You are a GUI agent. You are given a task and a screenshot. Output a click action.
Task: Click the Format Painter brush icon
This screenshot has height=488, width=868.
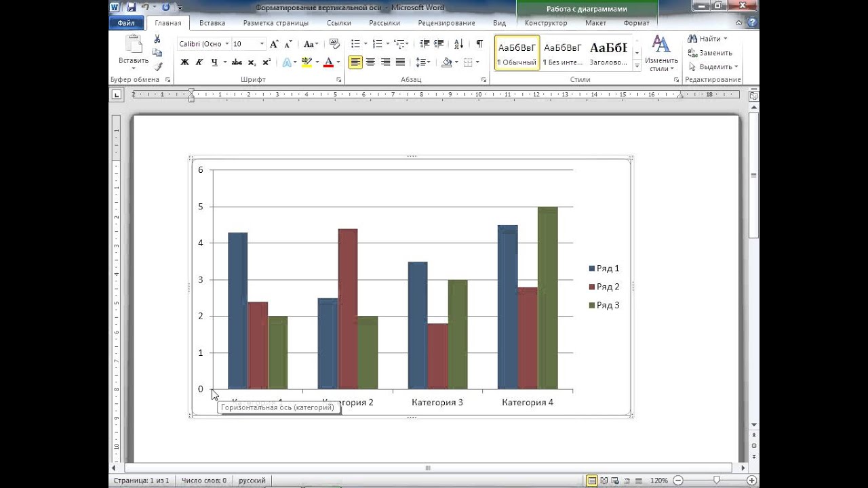coord(157,66)
